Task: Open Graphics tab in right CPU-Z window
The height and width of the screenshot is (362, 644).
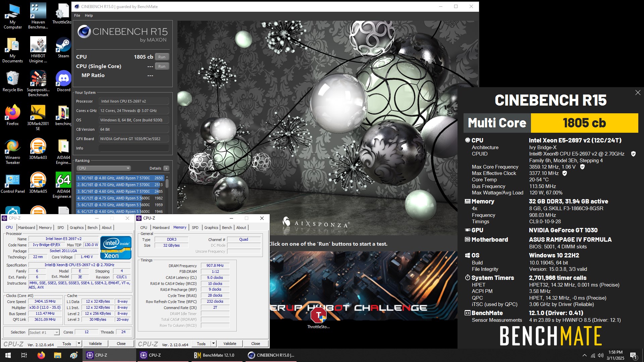Action: (x=211, y=228)
